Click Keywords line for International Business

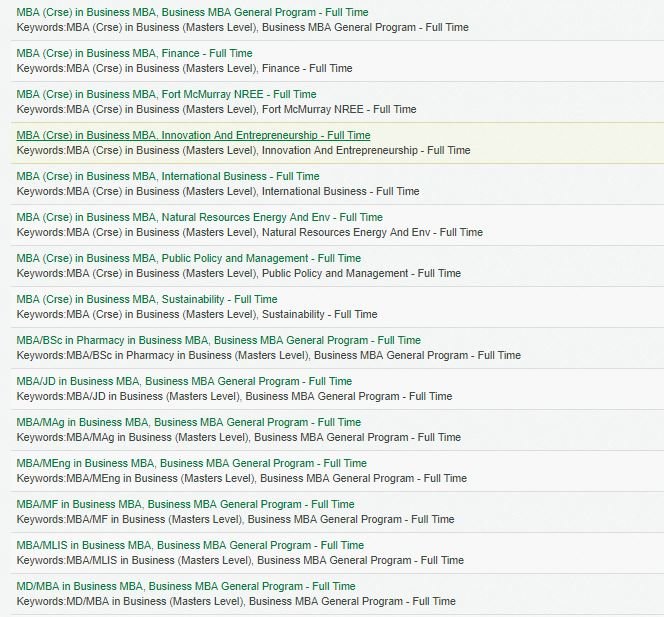point(218,191)
